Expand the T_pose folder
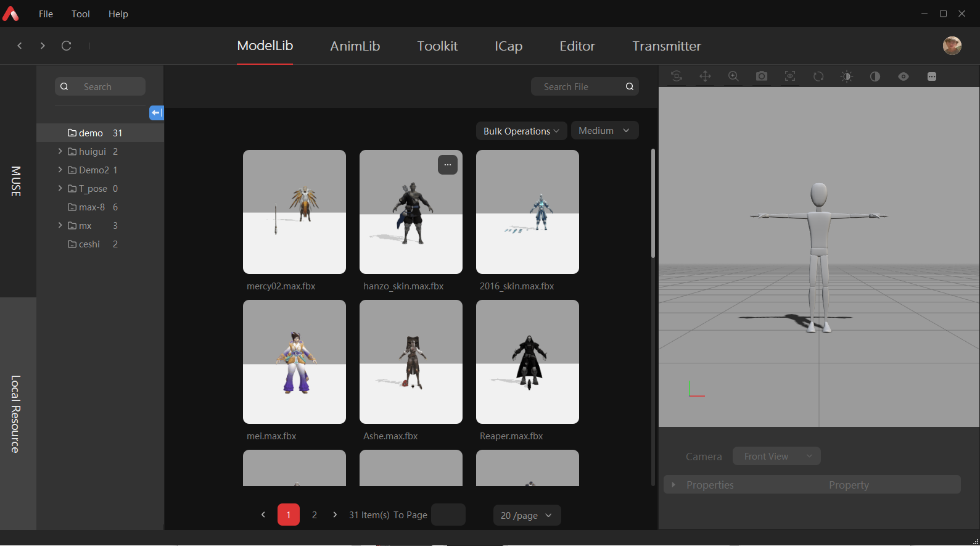The width and height of the screenshot is (980, 546). click(x=60, y=188)
